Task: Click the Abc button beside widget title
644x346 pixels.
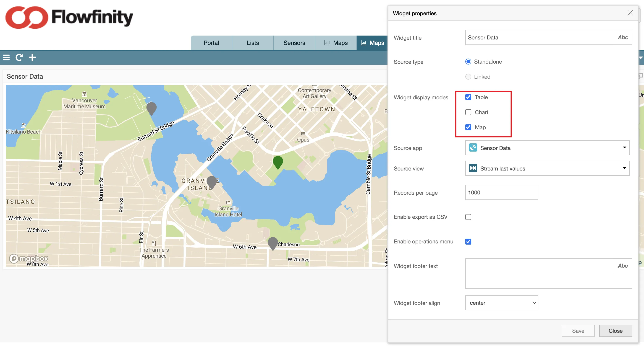Action: (623, 37)
